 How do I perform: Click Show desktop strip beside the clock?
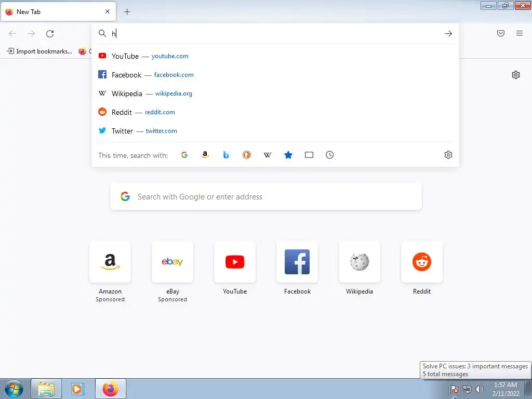click(528, 389)
